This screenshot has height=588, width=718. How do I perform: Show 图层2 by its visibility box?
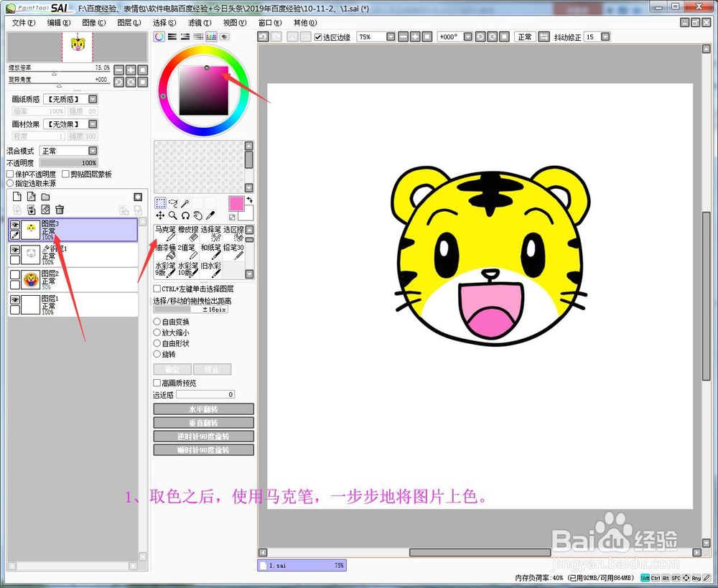click(14, 275)
